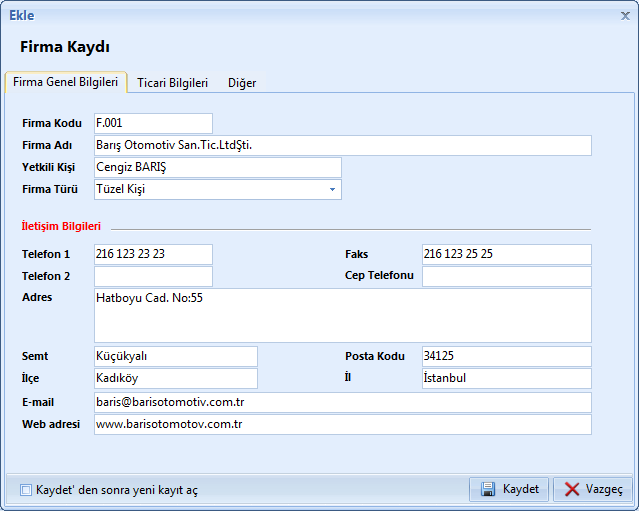Image resolution: width=639 pixels, height=511 pixels.
Task: Select the Telefon 1 input field
Action: (x=153, y=254)
